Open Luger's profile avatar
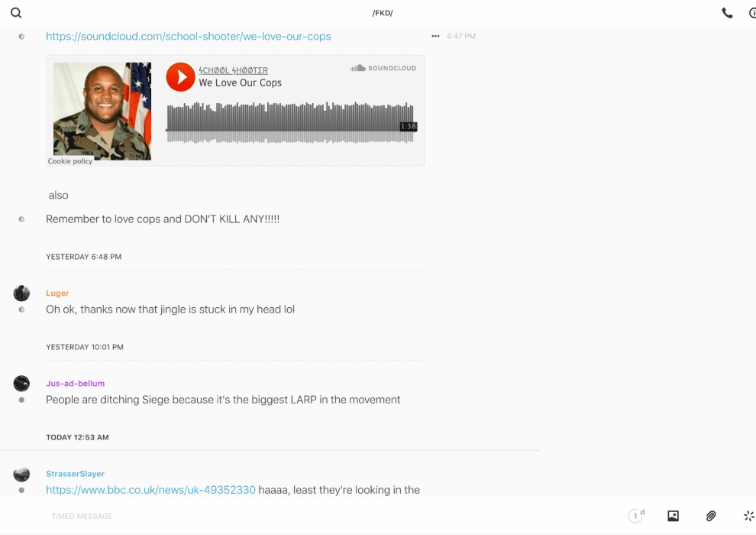The width and height of the screenshot is (756, 535). click(21, 293)
